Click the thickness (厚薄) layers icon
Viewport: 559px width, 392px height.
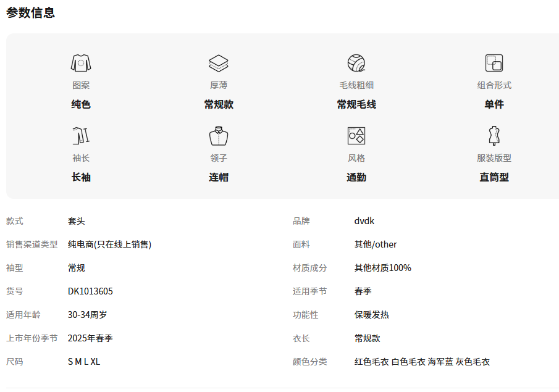coord(219,63)
